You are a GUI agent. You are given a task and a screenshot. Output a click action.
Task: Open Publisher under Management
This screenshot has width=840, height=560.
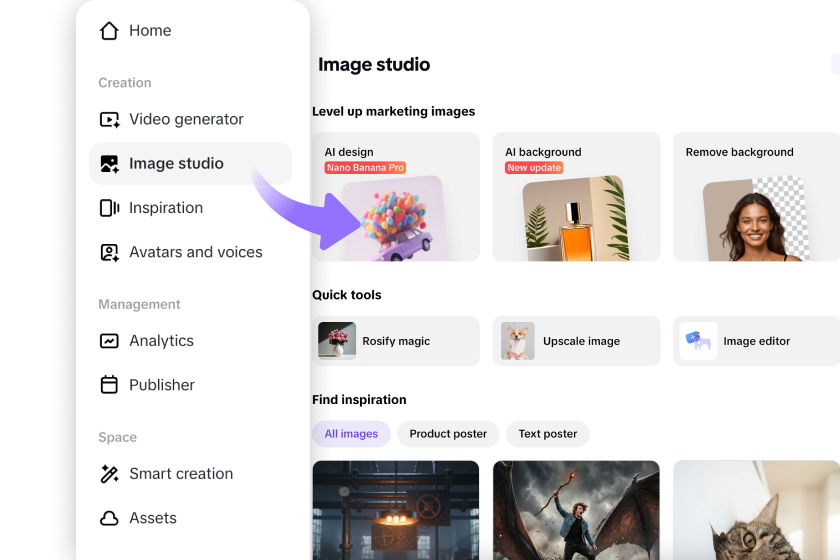[x=162, y=385]
